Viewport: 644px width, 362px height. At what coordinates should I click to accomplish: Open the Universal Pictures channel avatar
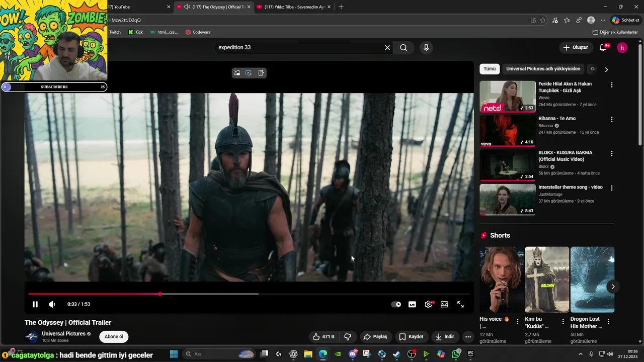31,337
